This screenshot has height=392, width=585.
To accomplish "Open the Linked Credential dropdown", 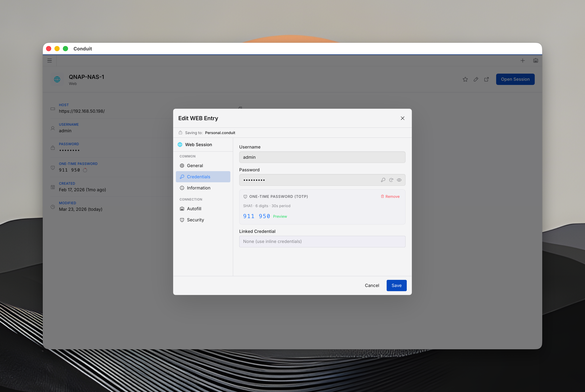I will click(x=322, y=241).
